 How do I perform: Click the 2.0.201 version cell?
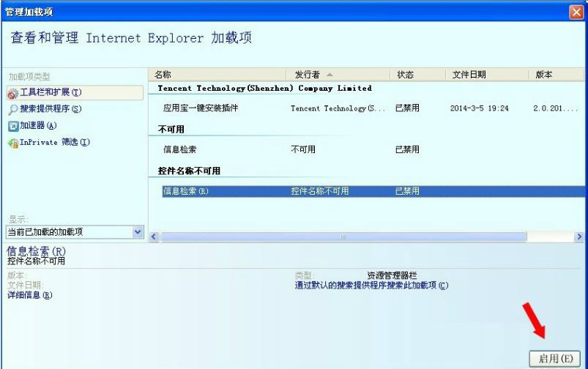pyautogui.click(x=555, y=108)
